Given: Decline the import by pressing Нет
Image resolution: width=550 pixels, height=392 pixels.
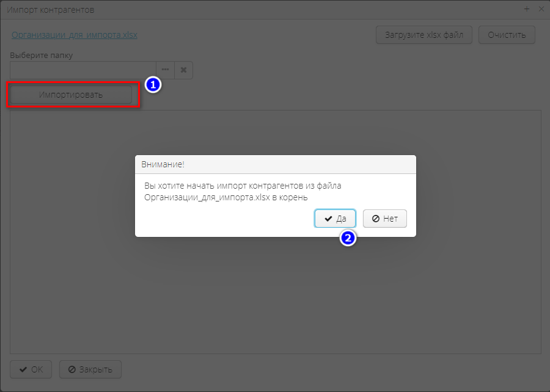Looking at the screenshot, I should click(x=385, y=219).
